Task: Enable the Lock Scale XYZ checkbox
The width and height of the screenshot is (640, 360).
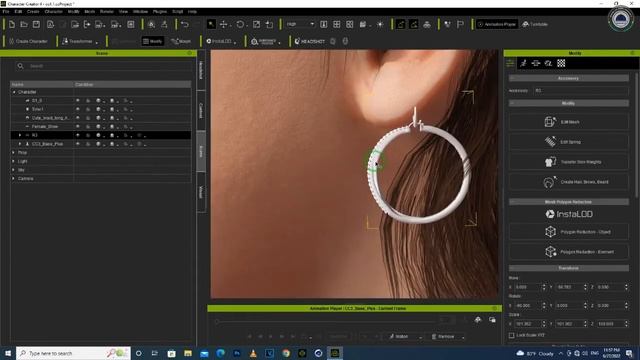Action: (511, 335)
